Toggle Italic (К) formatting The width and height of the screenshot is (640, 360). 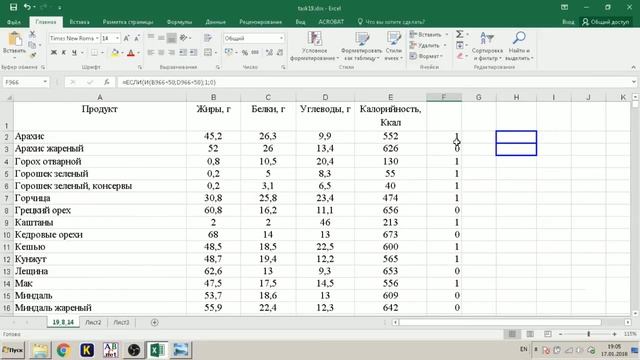(64, 52)
